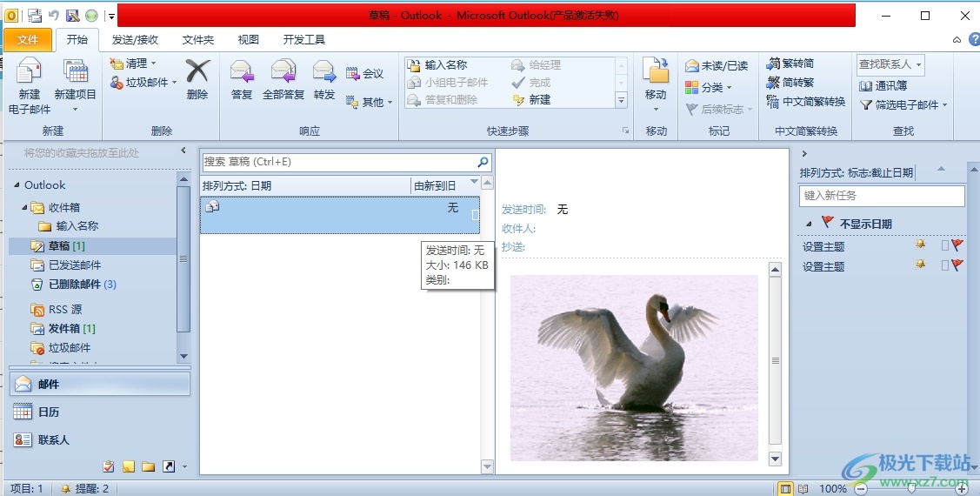
Task: Click the quick step 新建 (Create New)
Action: pyautogui.click(x=531, y=99)
